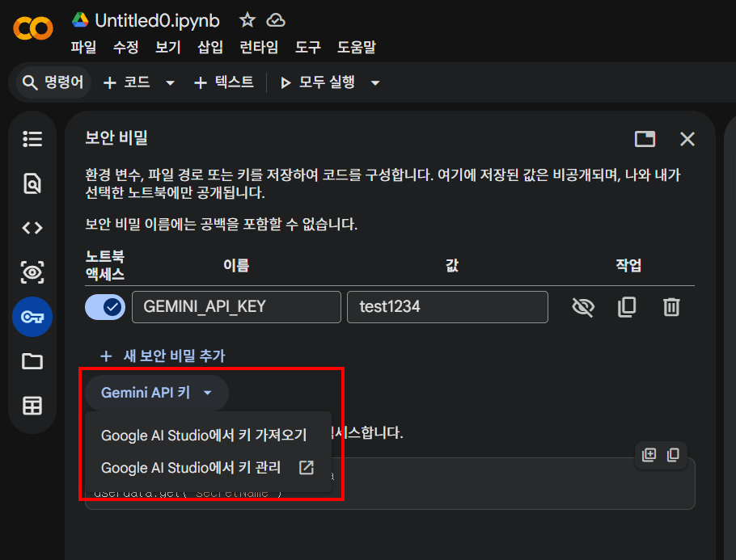Pop out the secrets panel into tab

(x=645, y=139)
